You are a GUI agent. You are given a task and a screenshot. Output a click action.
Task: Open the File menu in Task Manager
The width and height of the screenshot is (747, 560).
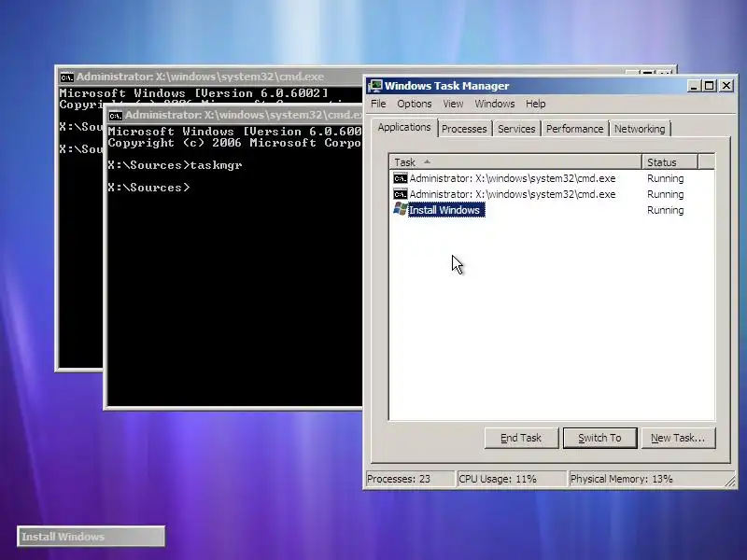pos(378,104)
